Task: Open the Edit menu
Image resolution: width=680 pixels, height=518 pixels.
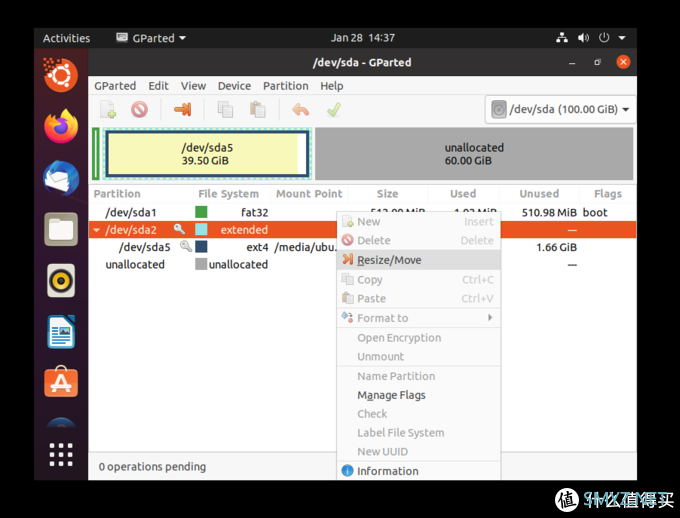Action: tap(158, 86)
